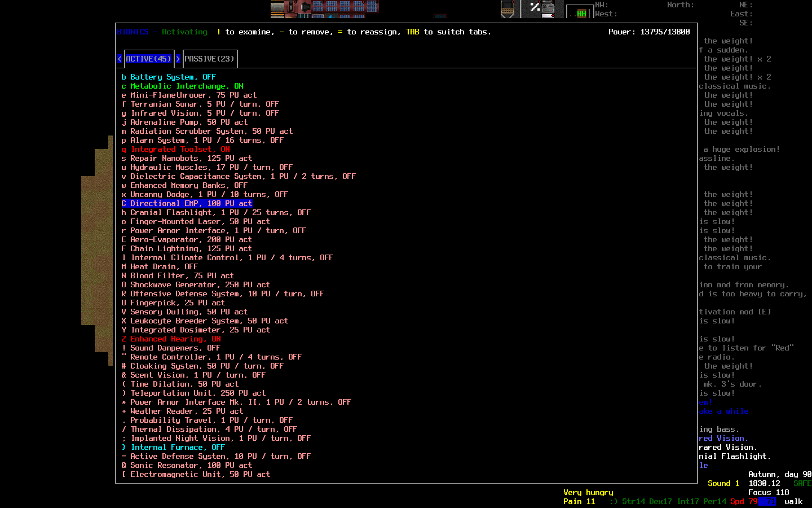Select Hydraulic Muscles row
The width and height of the screenshot is (812, 508).
click(x=207, y=167)
